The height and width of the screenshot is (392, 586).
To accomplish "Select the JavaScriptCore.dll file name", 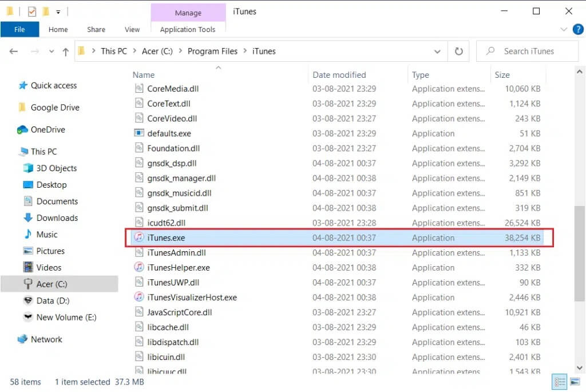I will coord(179,312).
